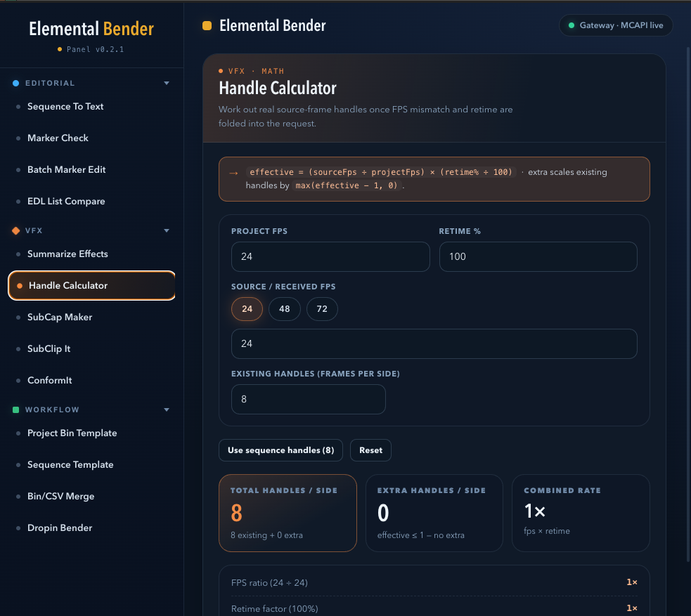This screenshot has height=616, width=691.
Task: Click the Source / Received FPS input
Action: pos(434,344)
